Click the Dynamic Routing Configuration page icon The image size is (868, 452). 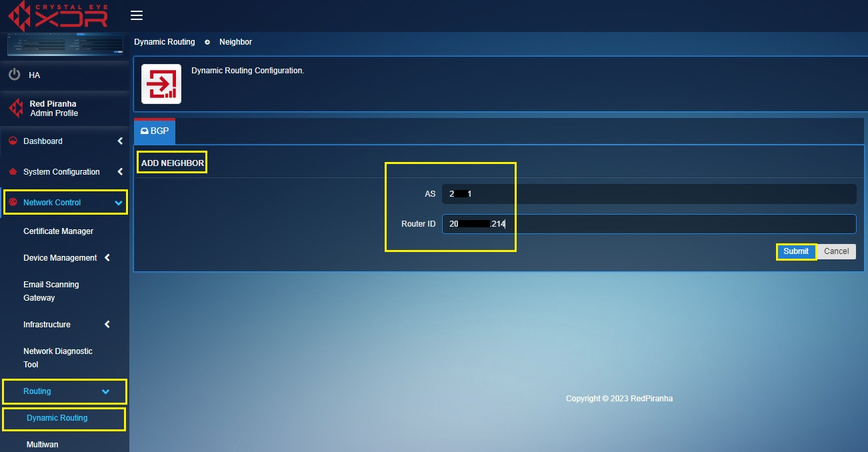coord(161,84)
